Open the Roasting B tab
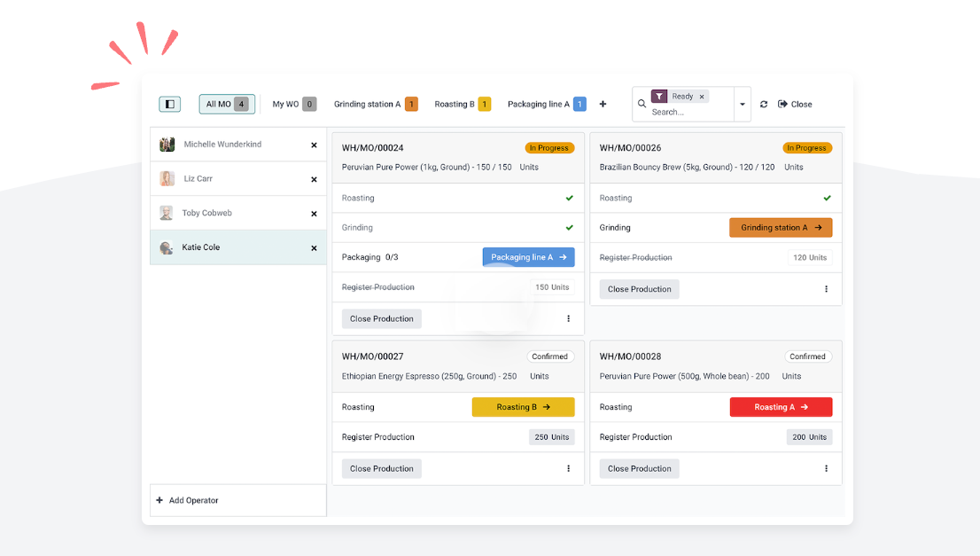This screenshot has height=556, width=980. 454,104
